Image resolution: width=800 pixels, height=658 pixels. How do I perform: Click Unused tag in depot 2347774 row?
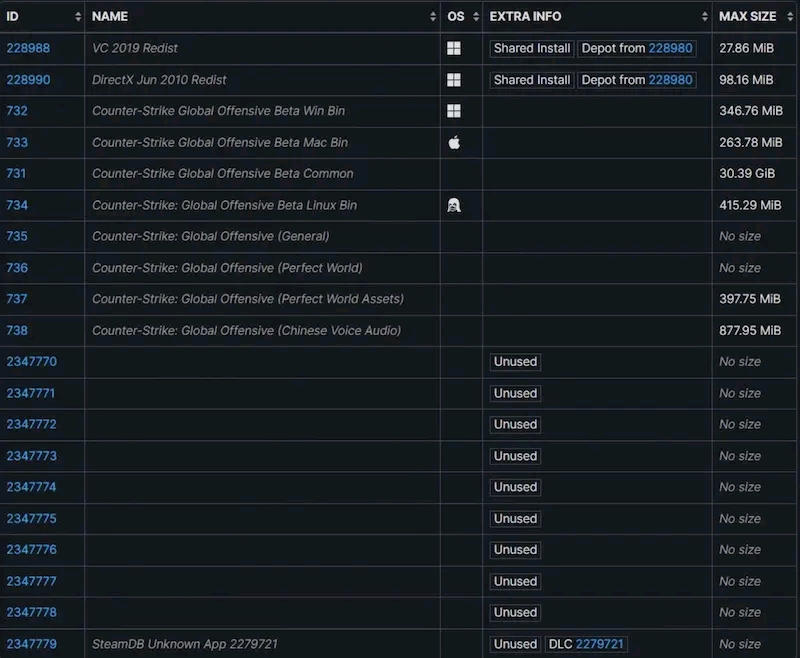pyautogui.click(x=515, y=488)
